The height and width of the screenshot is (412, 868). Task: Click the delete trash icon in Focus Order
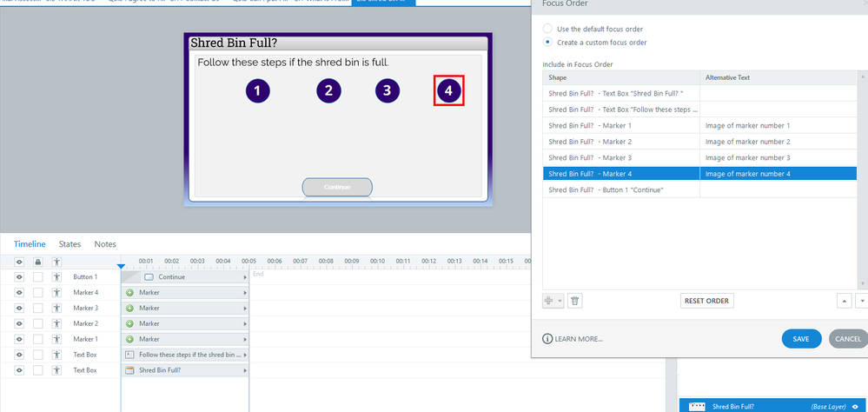pos(575,301)
